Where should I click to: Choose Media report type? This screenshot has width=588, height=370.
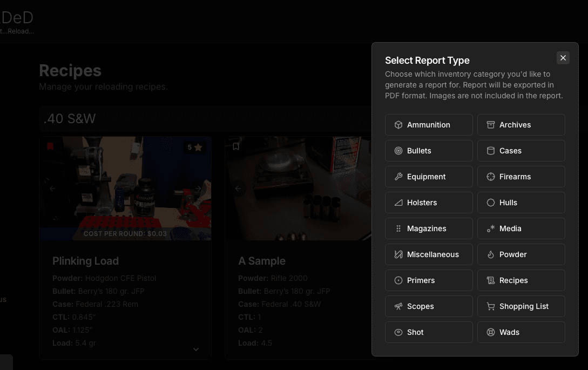point(521,228)
